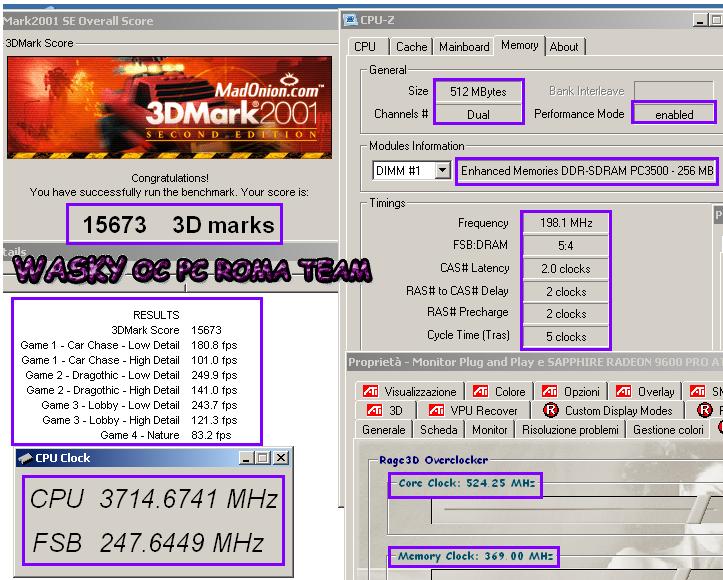Click the Game 1 Car Chase High Detail result
This screenshot has height=580, width=723.
[129, 360]
